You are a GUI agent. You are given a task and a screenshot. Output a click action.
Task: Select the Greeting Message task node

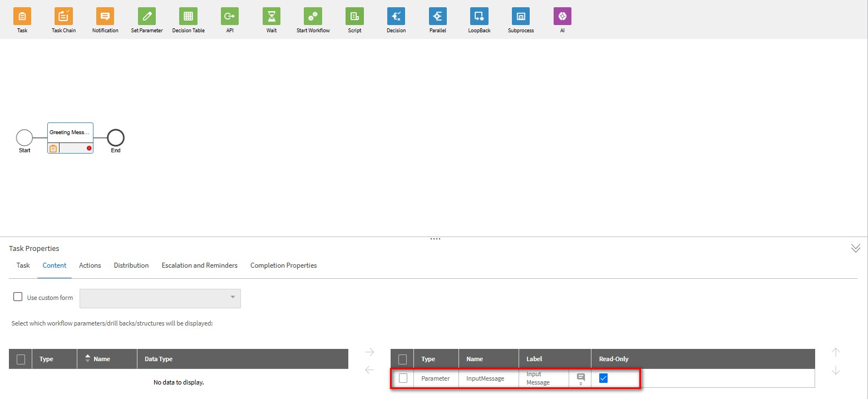[x=70, y=133]
